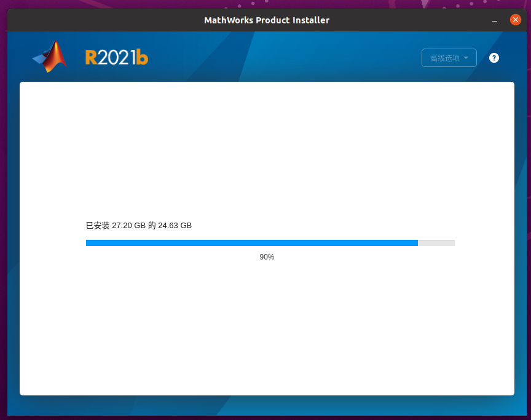Click the R2021b release label
This screenshot has width=531, height=420.
click(x=117, y=57)
